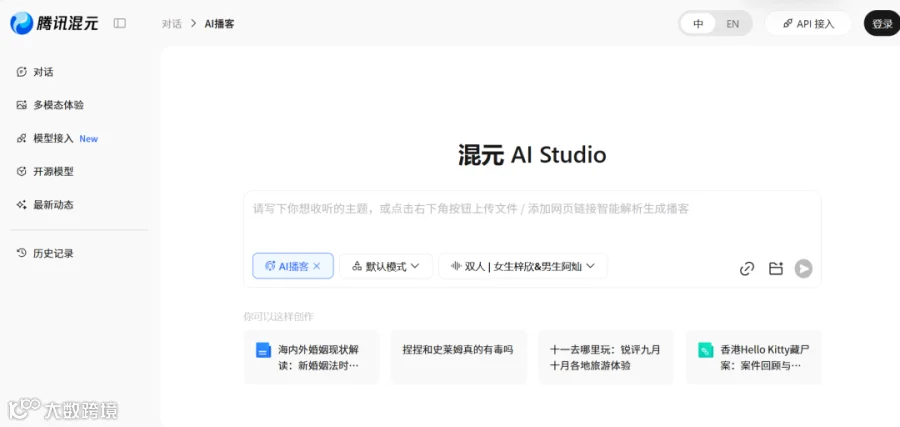The height and width of the screenshot is (427, 900).
Task: Click the New badge beside 模型接入
Action: tap(88, 139)
